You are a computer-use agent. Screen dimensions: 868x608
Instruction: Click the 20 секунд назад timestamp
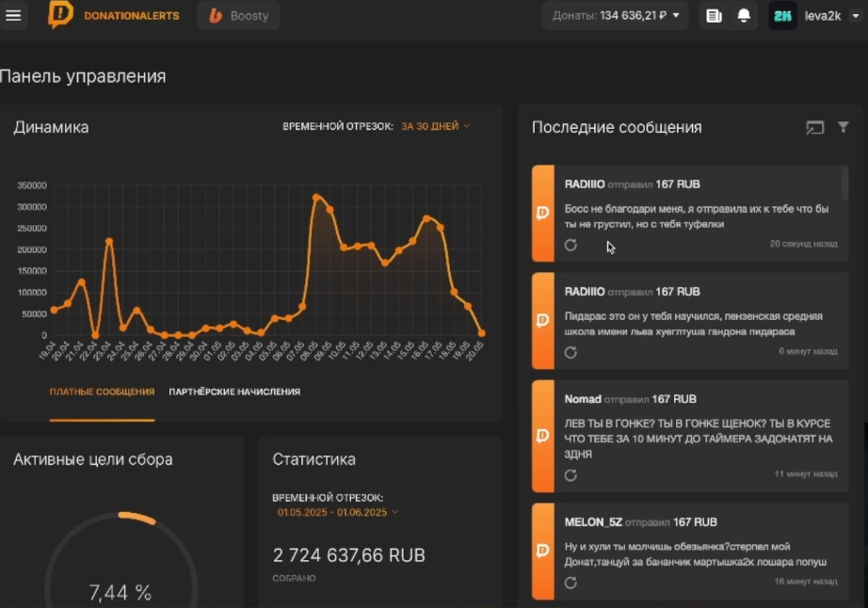click(x=803, y=244)
